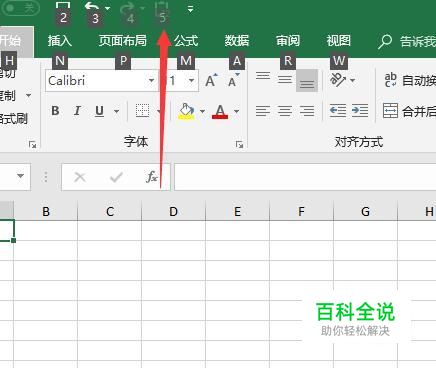Screen dimensions: 436x368
Task: Open the clipboard group dialog launcher
Action: tap(32, 144)
